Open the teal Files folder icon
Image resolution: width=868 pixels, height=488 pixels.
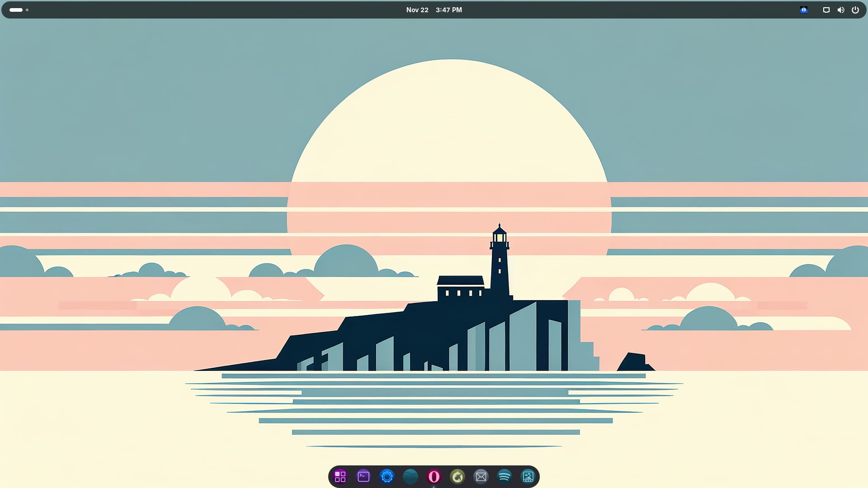click(x=410, y=477)
